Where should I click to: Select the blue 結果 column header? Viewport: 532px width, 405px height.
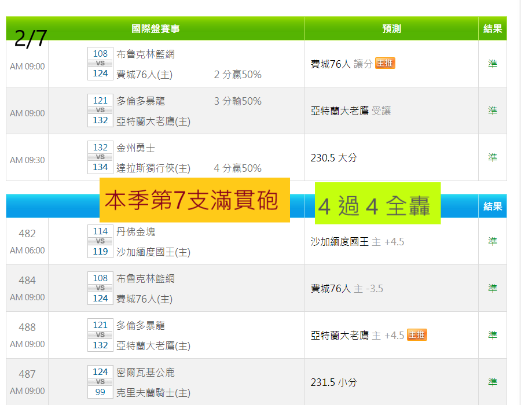tap(493, 206)
